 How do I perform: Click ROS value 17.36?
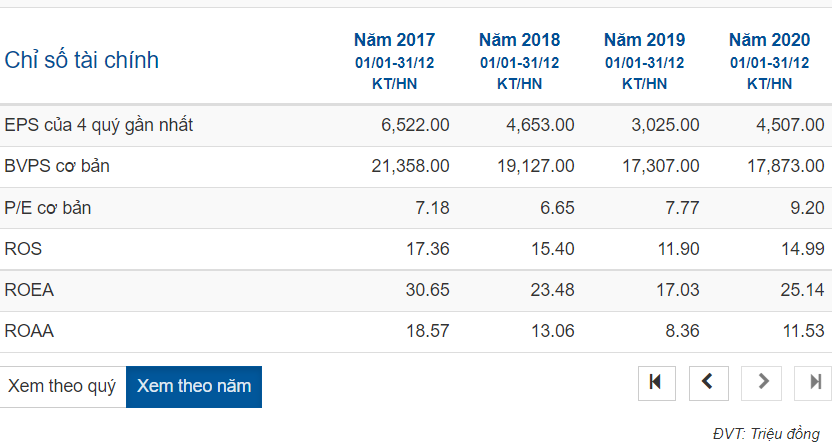point(428,249)
